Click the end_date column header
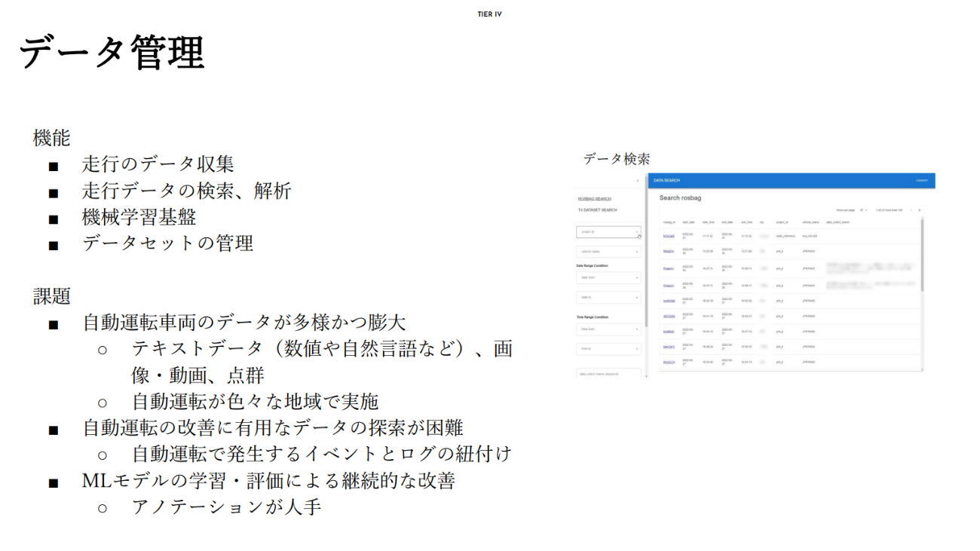The height and width of the screenshot is (551, 980). [x=727, y=222]
